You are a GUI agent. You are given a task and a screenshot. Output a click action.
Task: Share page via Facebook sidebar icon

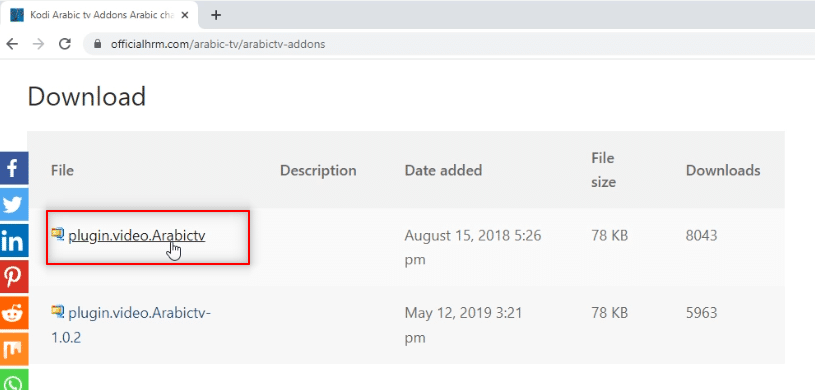(14, 169)
